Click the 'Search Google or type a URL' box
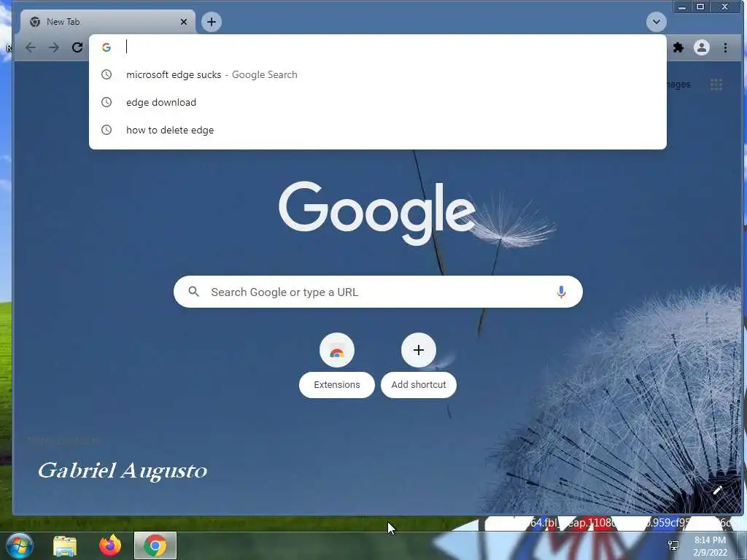The width and height of the screenshot is (747, 560). [378, 292]
